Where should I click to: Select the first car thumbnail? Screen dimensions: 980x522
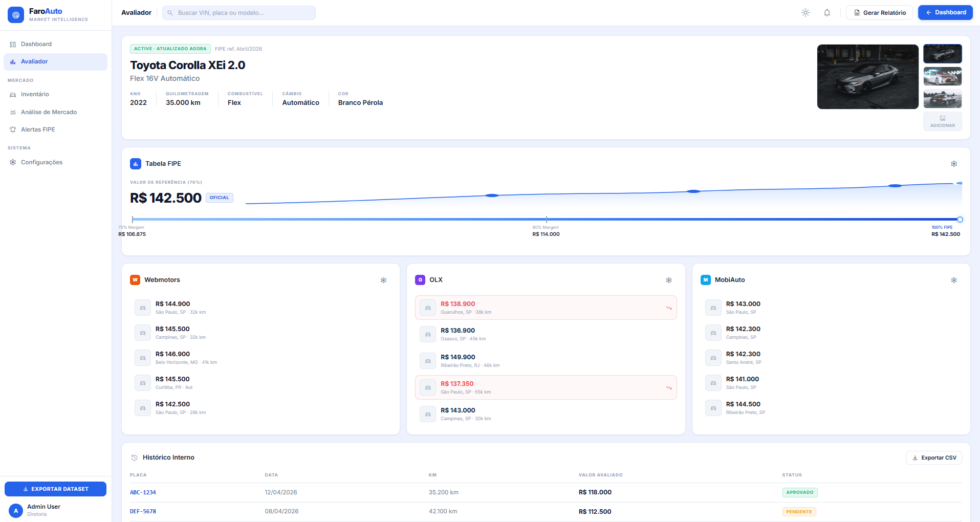click(x=943, y=54)
